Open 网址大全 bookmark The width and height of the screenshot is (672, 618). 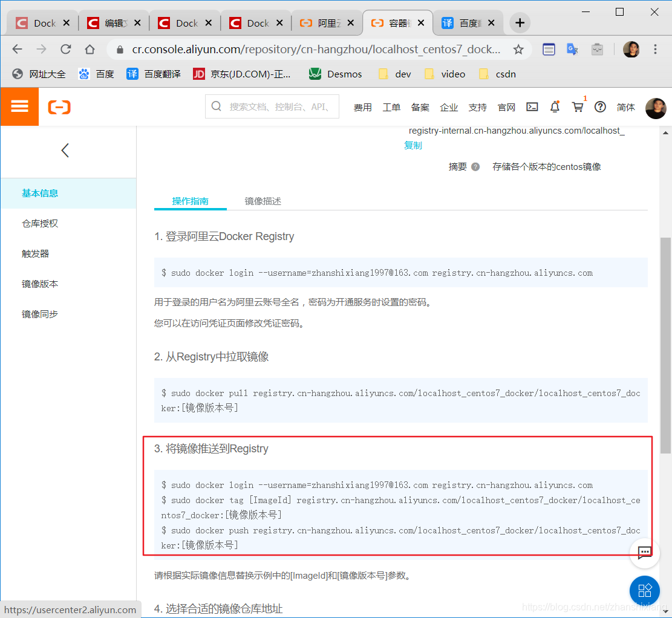pos(39,74)
